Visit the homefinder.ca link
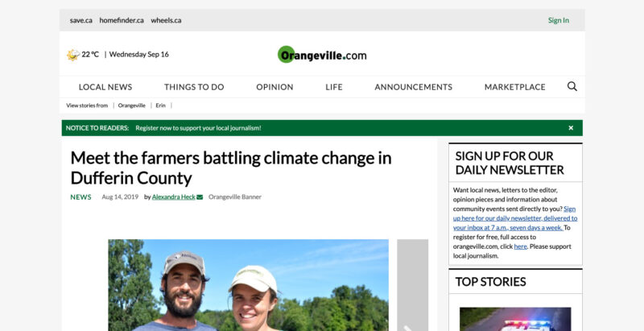 coord(122,20)
